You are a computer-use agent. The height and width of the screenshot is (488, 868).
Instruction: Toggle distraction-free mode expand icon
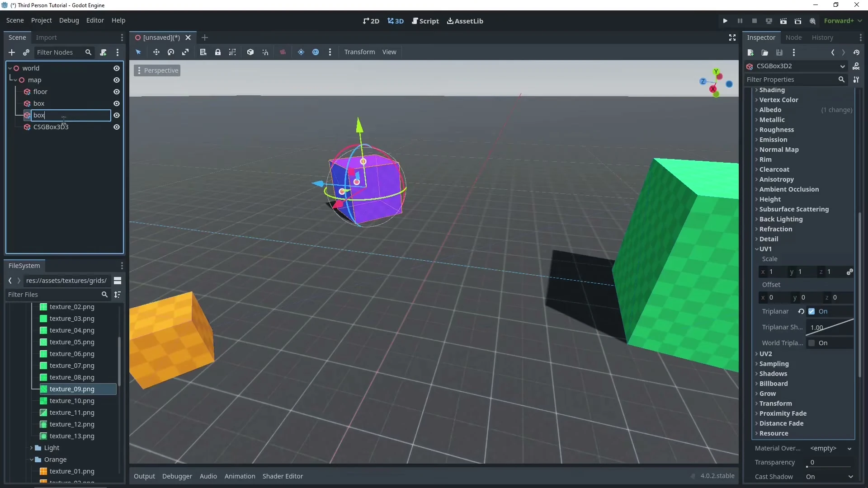tap(732, 38)
